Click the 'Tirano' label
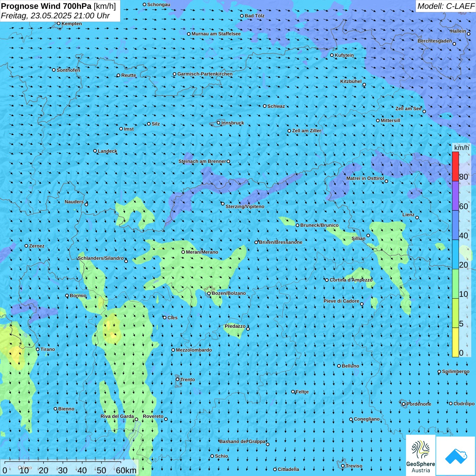 point(48,349)
